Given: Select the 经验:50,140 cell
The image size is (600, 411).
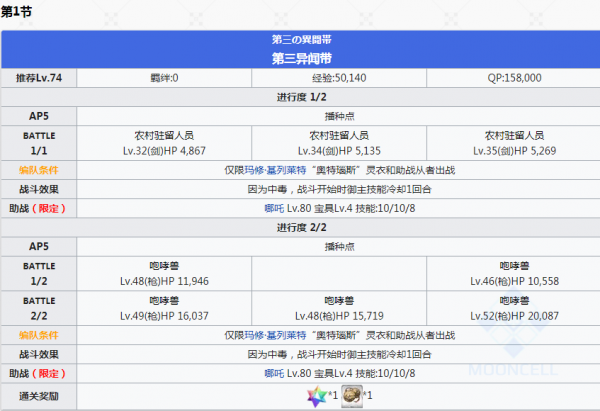Looking at the screenshot, I should (339, 78).
